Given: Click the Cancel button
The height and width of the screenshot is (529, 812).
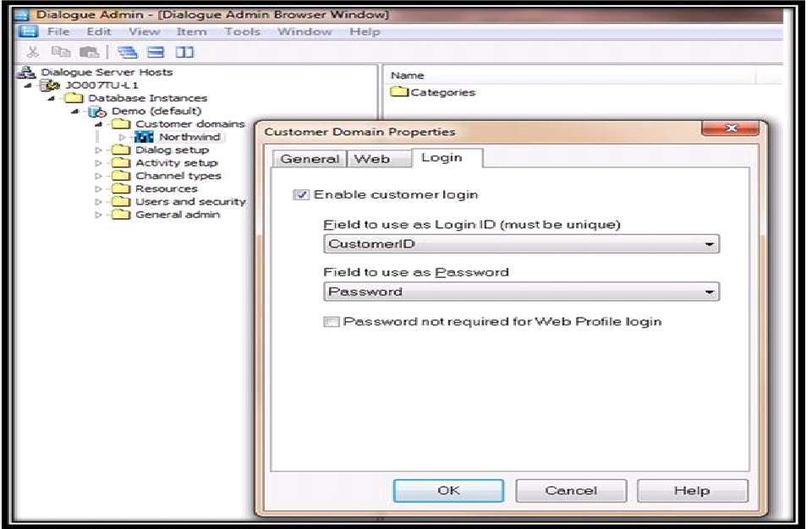Looking at the screenshot, I should click(x=570, y=491).
